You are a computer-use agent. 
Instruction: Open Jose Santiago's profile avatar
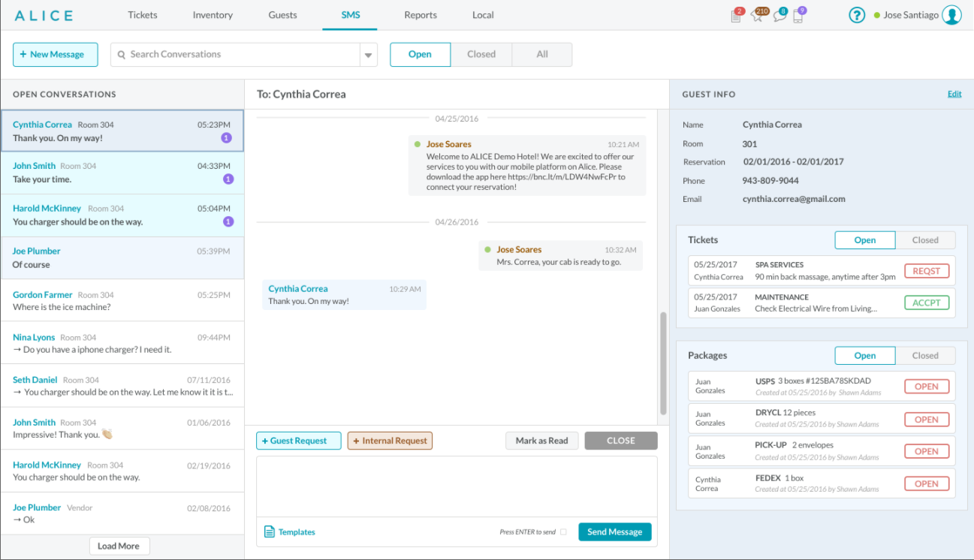click(952, 14)
